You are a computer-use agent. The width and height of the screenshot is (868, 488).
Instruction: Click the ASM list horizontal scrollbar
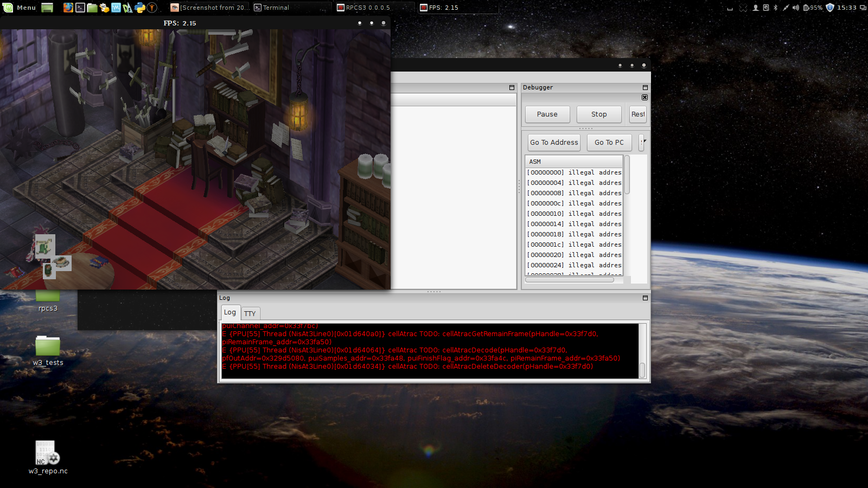pyautogui.click(x=570, y=280)
